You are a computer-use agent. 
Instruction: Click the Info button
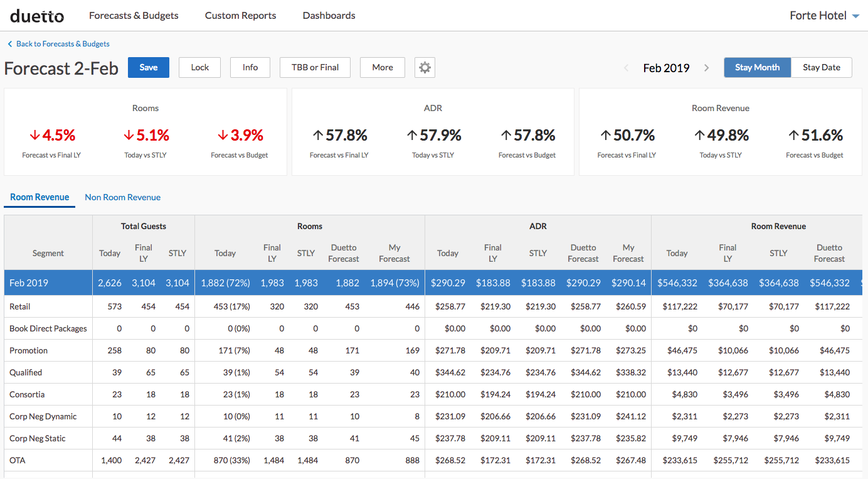click(250, 68)
